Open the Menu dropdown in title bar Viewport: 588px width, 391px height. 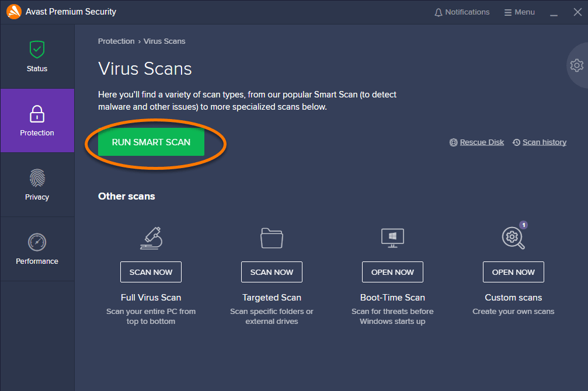tap(519, 12)
